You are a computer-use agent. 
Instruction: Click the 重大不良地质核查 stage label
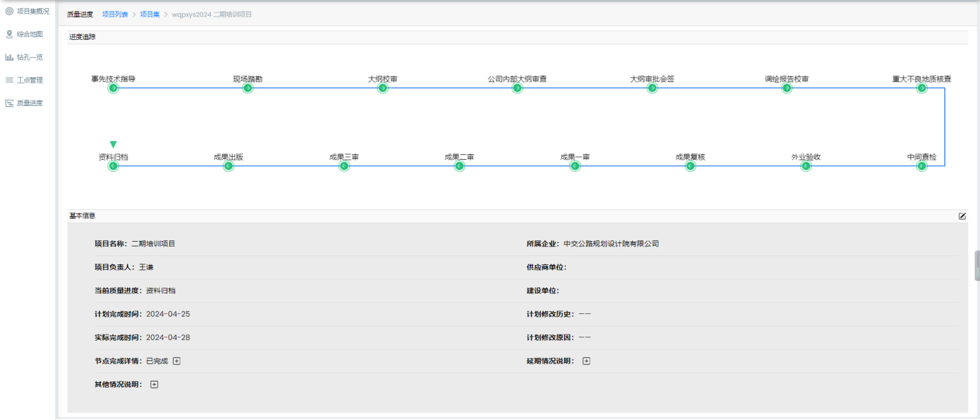921,79
